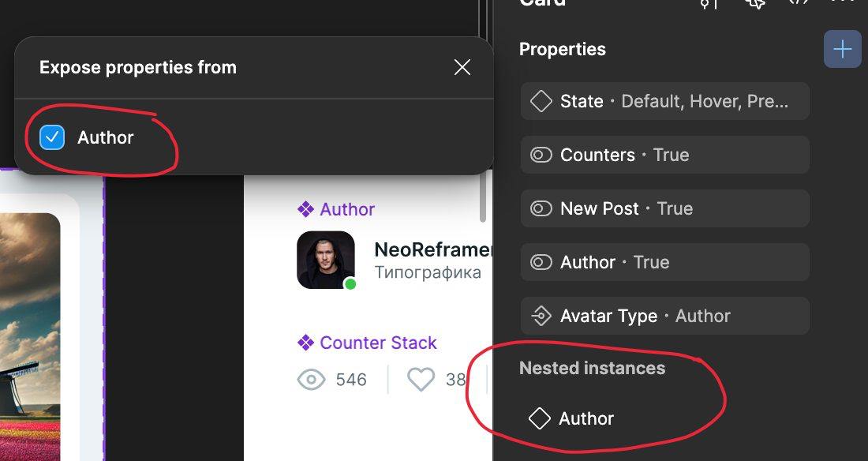Screen dimensions: 868x461
Task: Click the eye views icon beside 546
Action: 312,380
